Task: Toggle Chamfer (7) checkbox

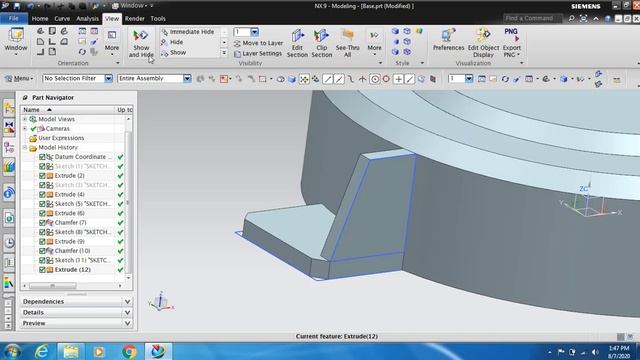Action: tap(42, 222)
